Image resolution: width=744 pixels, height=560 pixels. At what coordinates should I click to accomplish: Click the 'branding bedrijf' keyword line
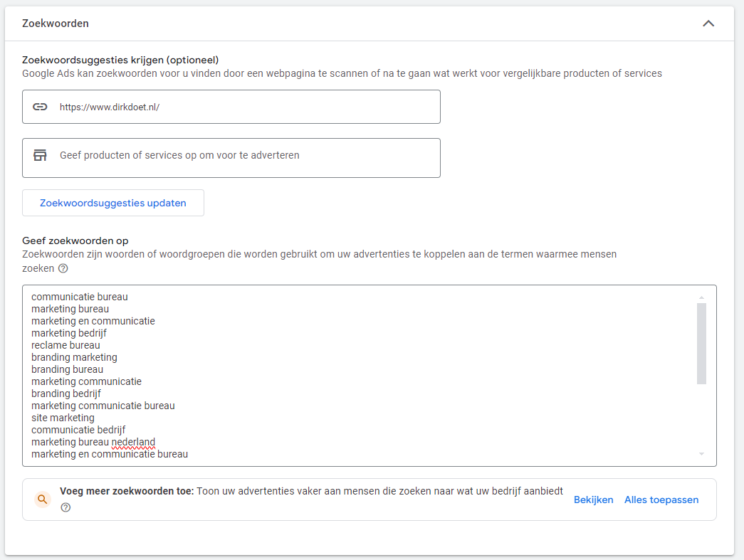pos(66,393)
